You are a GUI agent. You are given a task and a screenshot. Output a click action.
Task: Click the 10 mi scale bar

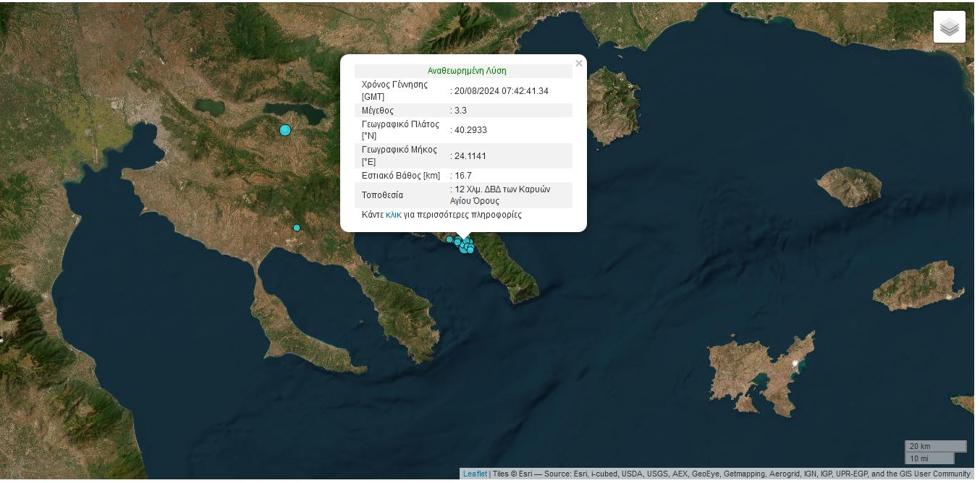[929, 458]
